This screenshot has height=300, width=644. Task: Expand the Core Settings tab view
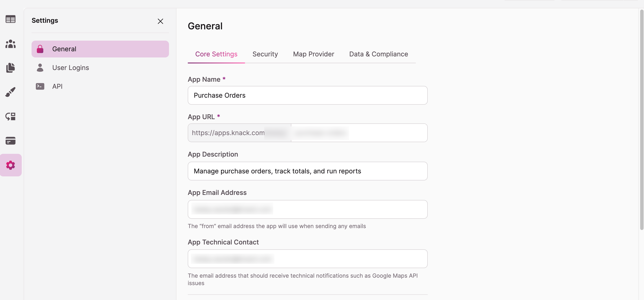tap(216, 54)
